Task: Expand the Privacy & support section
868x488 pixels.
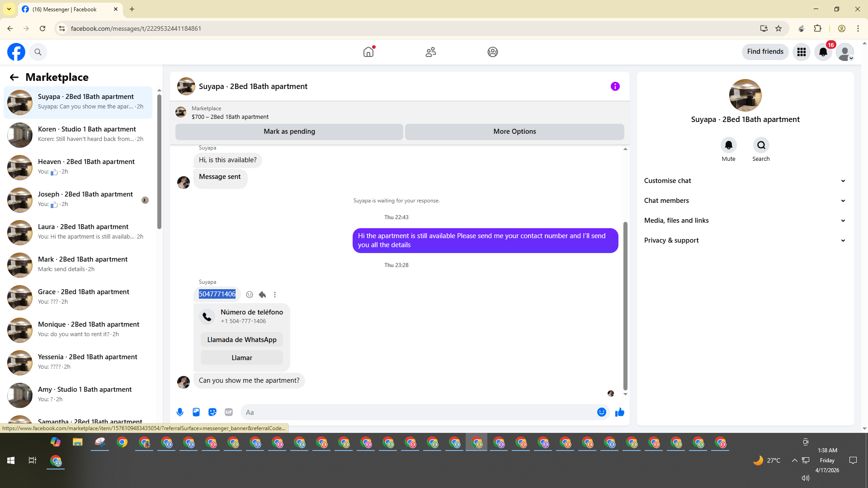Action: [x=745, y=240]
